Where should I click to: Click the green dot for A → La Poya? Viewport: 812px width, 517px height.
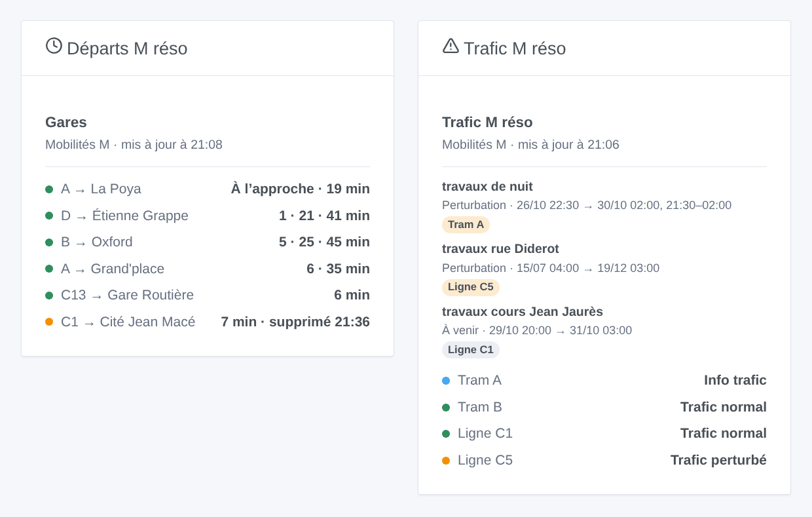tap(49, 189)
